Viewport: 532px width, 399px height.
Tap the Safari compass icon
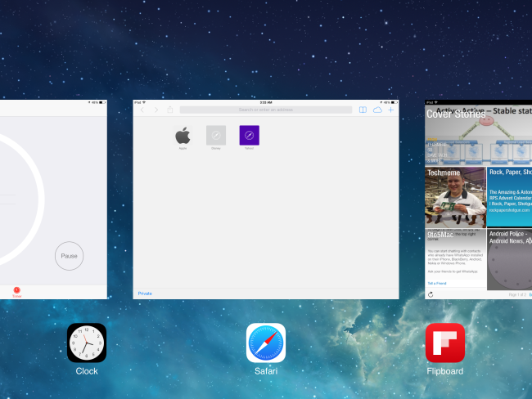click(266, 343)
